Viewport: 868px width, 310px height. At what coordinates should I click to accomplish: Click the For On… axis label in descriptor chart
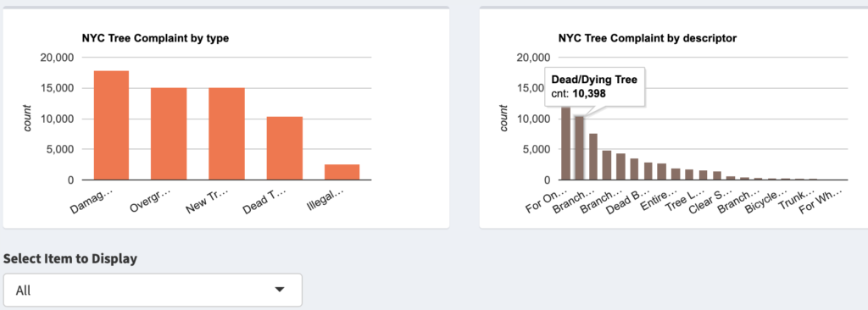click(x=547, y=201)
